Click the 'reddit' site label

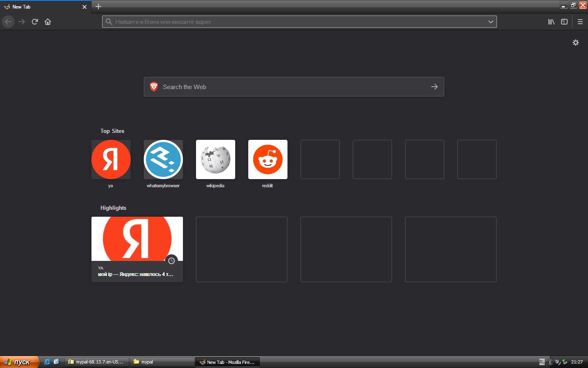point(267,186)
